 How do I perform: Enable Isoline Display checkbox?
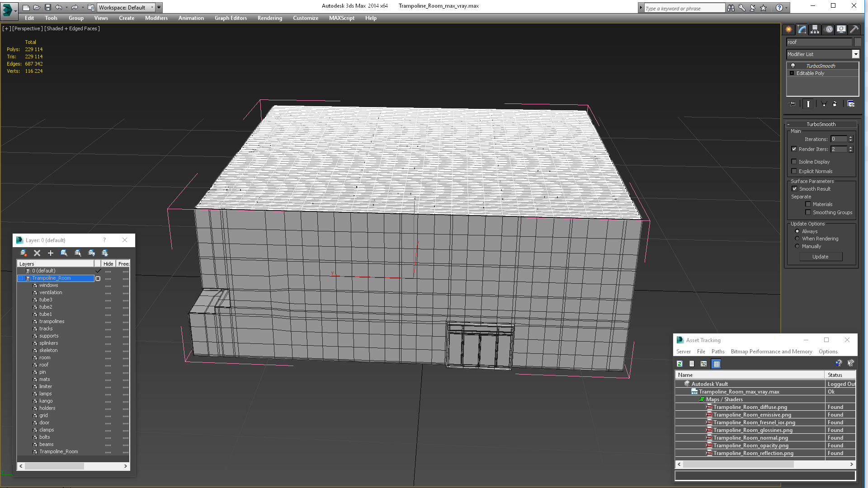pyautogui.click(x=794, y=162)
